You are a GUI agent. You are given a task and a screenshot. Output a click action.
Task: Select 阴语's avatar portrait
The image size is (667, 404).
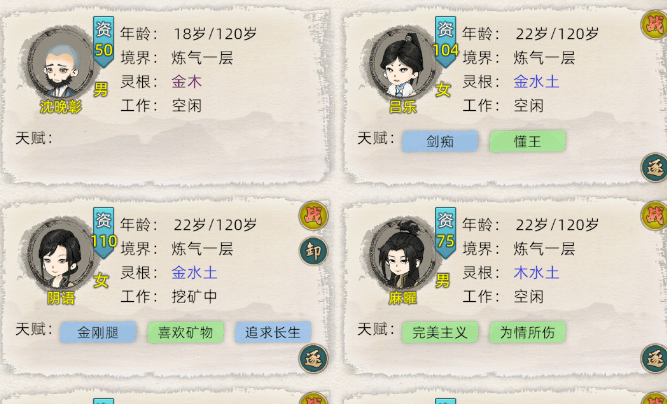coord(60,253)
